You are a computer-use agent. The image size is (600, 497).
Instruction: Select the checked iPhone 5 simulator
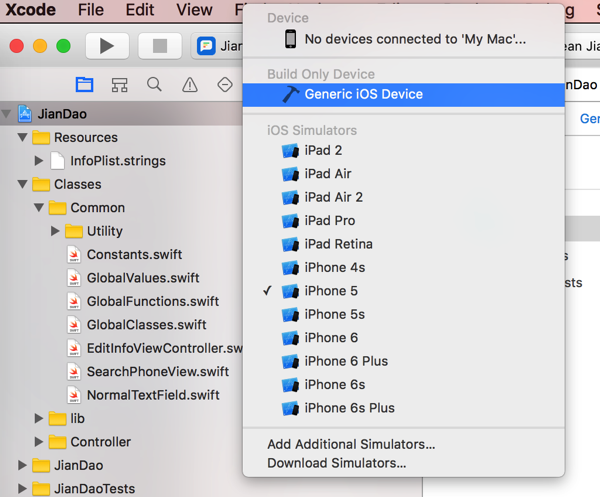(x=331, y=291)
